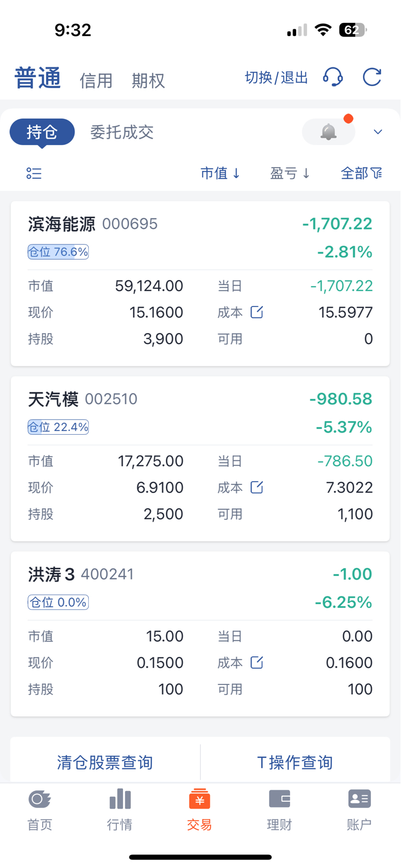Open 滨海能源 000695 holding card

[200, 284]
